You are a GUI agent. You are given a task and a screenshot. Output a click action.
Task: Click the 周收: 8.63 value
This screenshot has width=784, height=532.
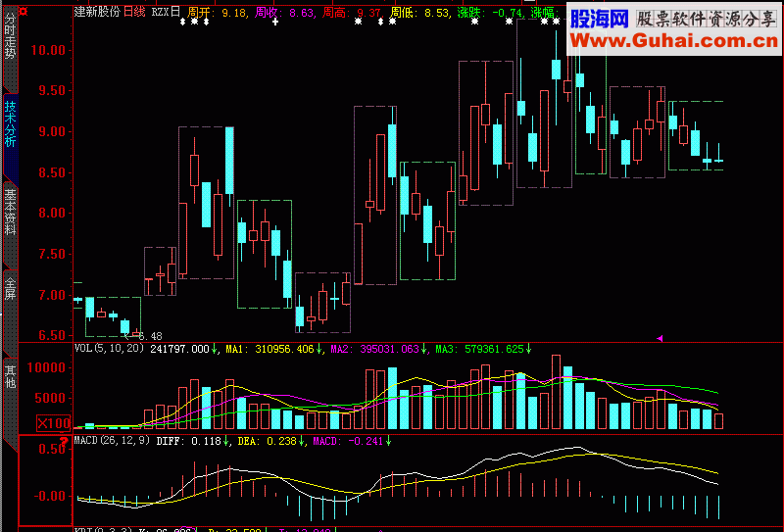pyautogui.click(x=285, y=12)
